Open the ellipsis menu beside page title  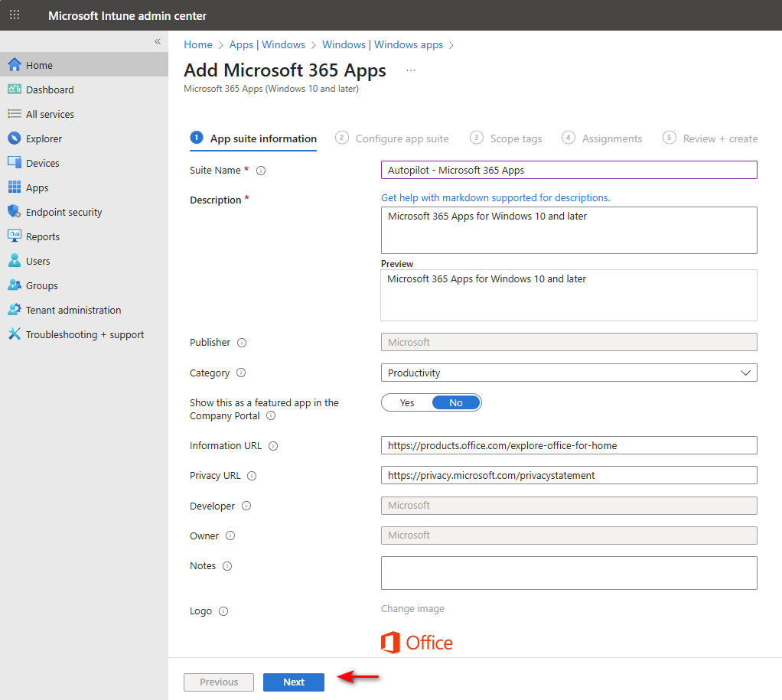point(411,70)
